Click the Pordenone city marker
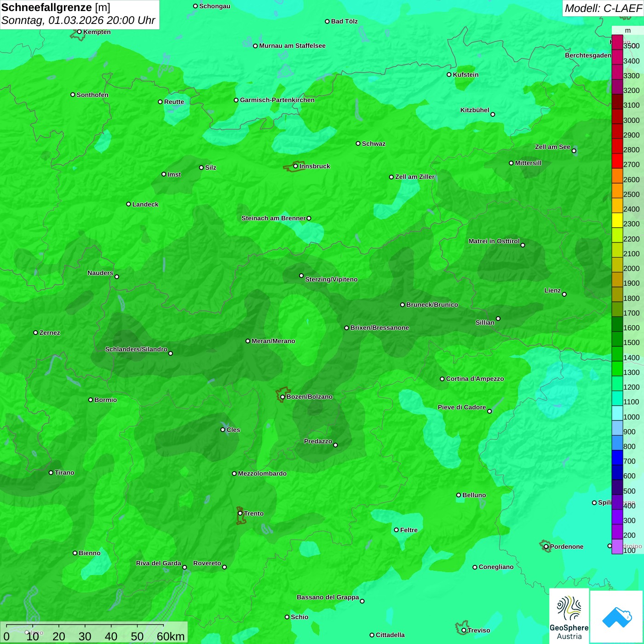644x644 pixels. tap(546, 546)
